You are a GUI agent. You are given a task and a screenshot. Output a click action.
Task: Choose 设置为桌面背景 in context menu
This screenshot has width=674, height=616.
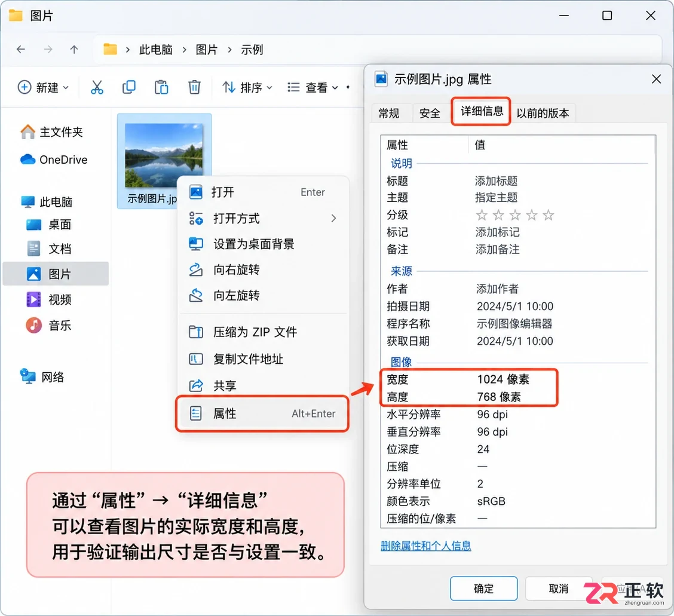pos(263,244)
